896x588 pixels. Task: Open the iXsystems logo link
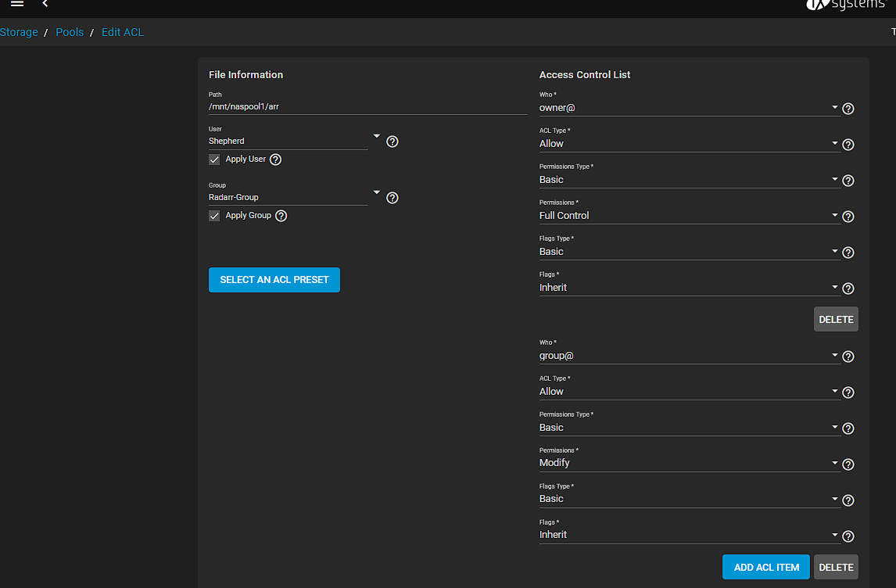point(846,5)
